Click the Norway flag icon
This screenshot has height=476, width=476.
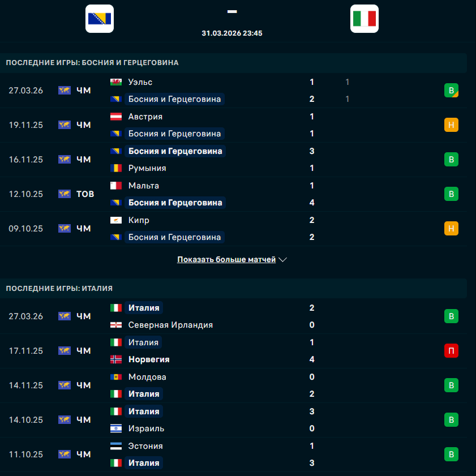(116, 359)
